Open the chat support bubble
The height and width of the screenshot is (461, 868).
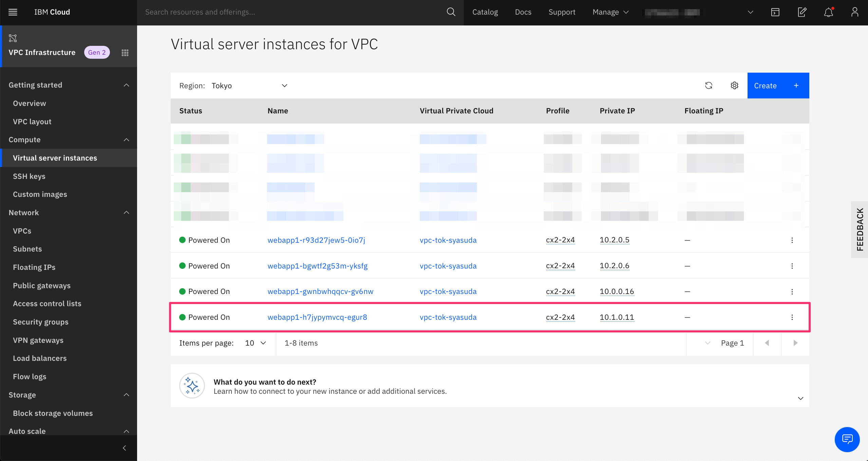point(847,439)
